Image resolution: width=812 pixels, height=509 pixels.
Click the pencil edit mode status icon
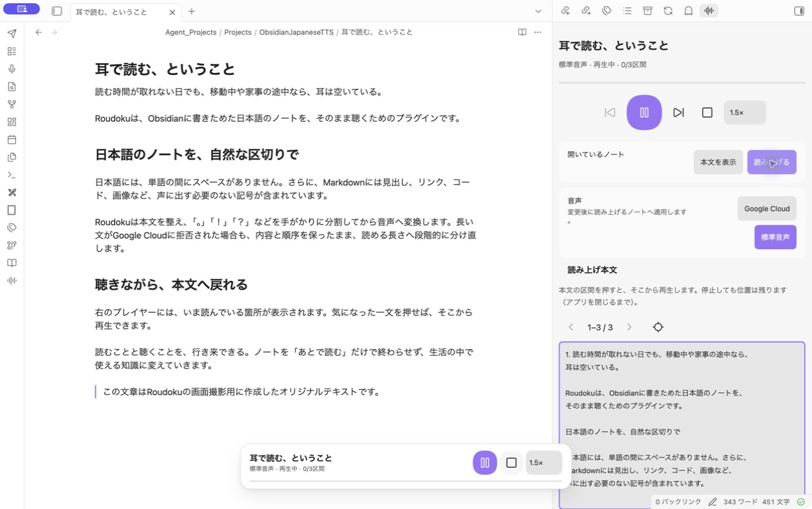tap(712, 502)
